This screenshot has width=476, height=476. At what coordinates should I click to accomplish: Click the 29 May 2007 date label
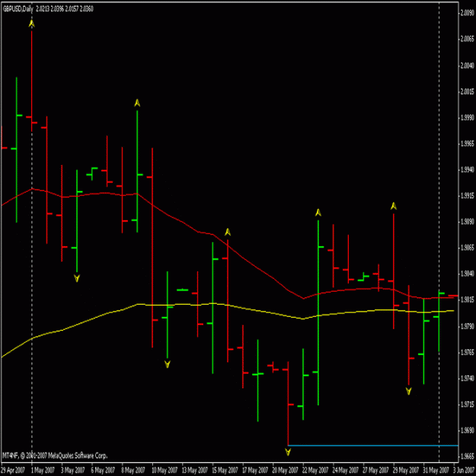tap(406, 471)
